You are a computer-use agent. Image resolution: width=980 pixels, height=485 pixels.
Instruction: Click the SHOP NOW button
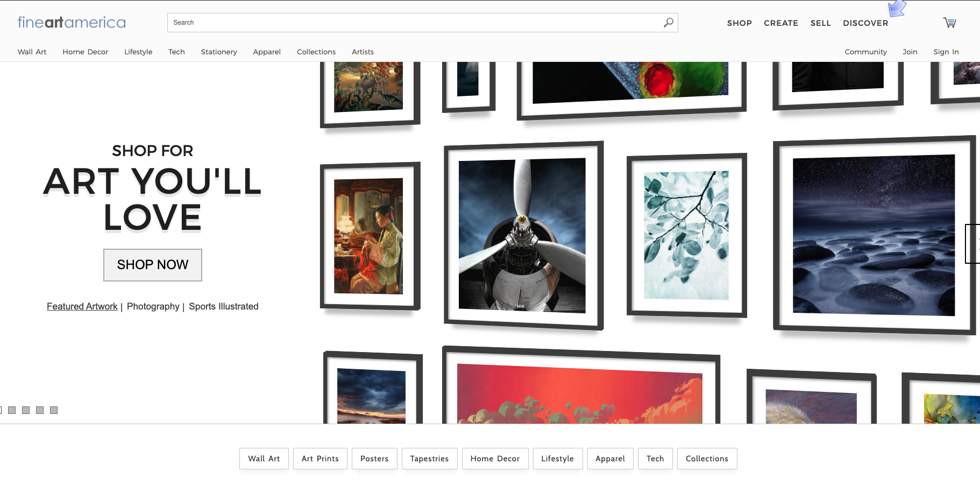click(153, 265)
